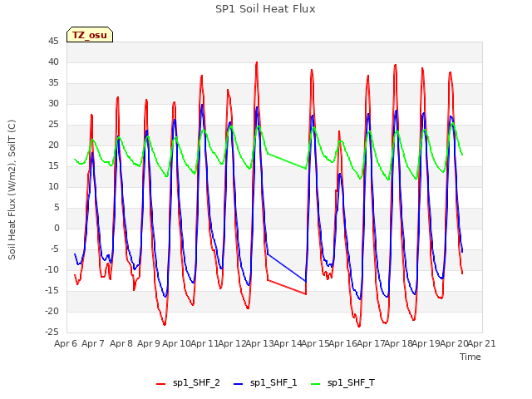The image size is (532, 399).
Task: Click the 30 y-axis tick label
Action: (53, 103)
